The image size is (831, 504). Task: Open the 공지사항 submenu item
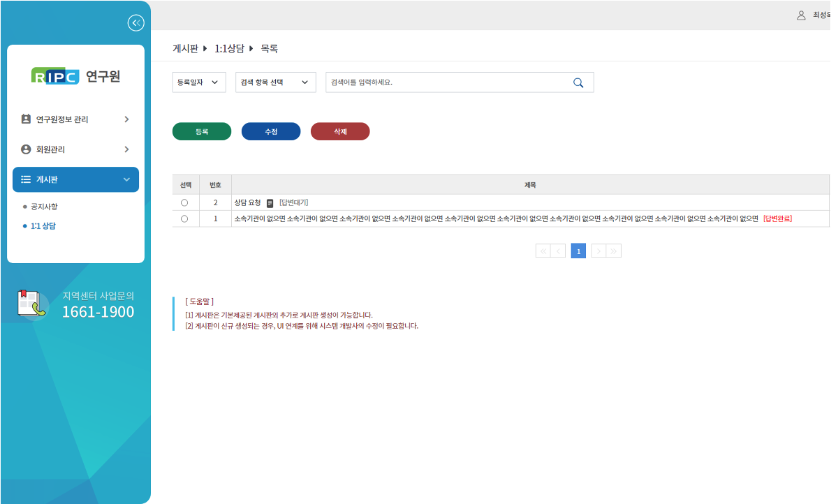point(45,207)
